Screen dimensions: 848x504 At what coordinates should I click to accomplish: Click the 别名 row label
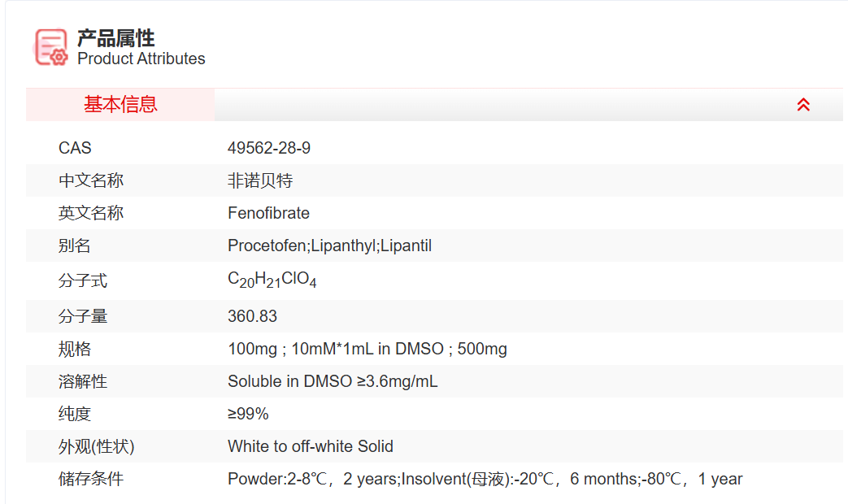pyautogui.click(x=75, y=245)
